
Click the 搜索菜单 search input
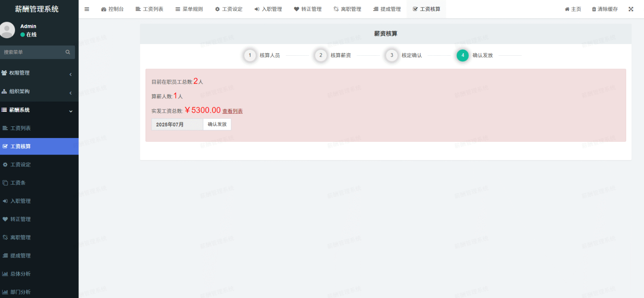pyautogui.click(x=32, y=52)
